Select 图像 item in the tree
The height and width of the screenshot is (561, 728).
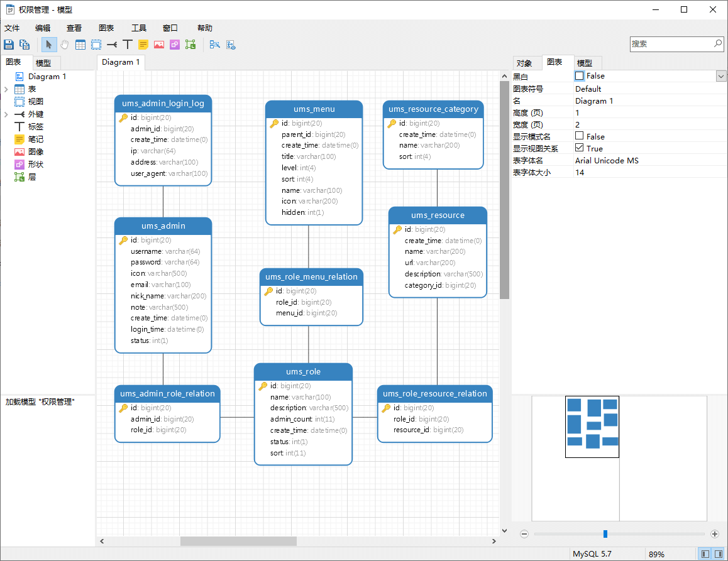36,152
